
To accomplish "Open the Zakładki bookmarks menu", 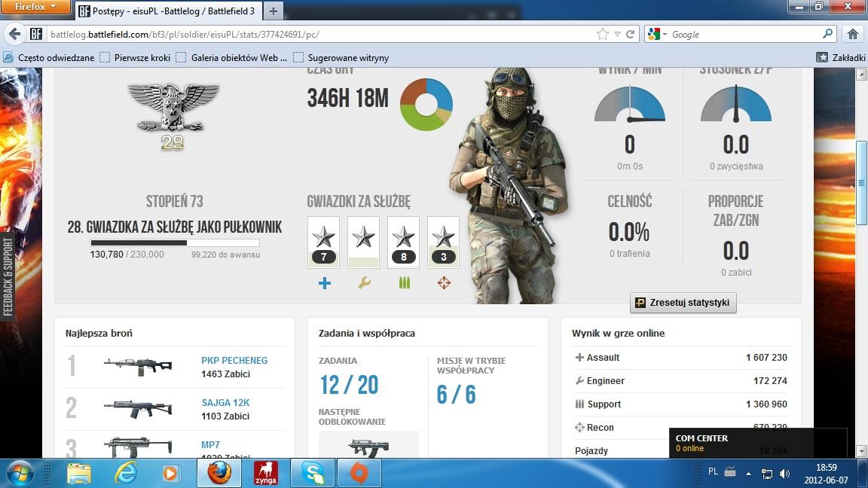I will [x=841, y=57].
